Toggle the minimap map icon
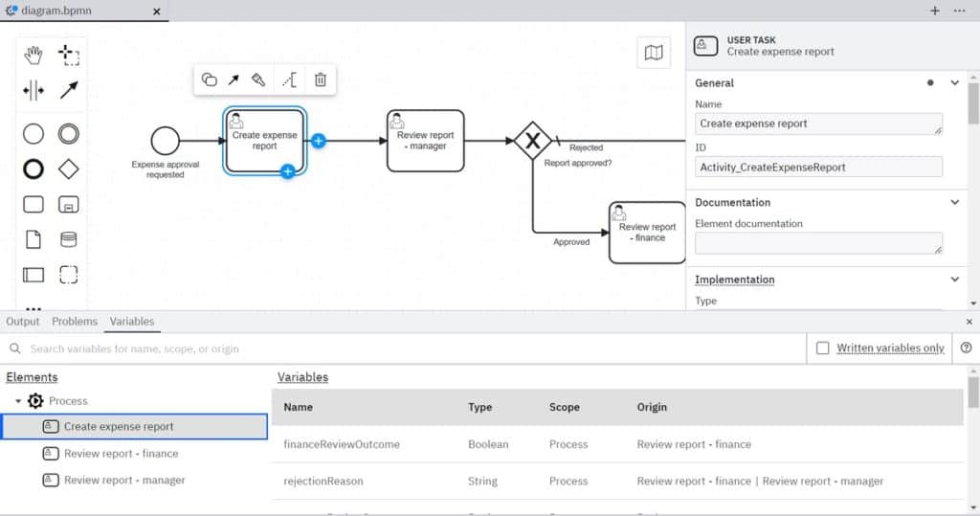 coord(654,54)
